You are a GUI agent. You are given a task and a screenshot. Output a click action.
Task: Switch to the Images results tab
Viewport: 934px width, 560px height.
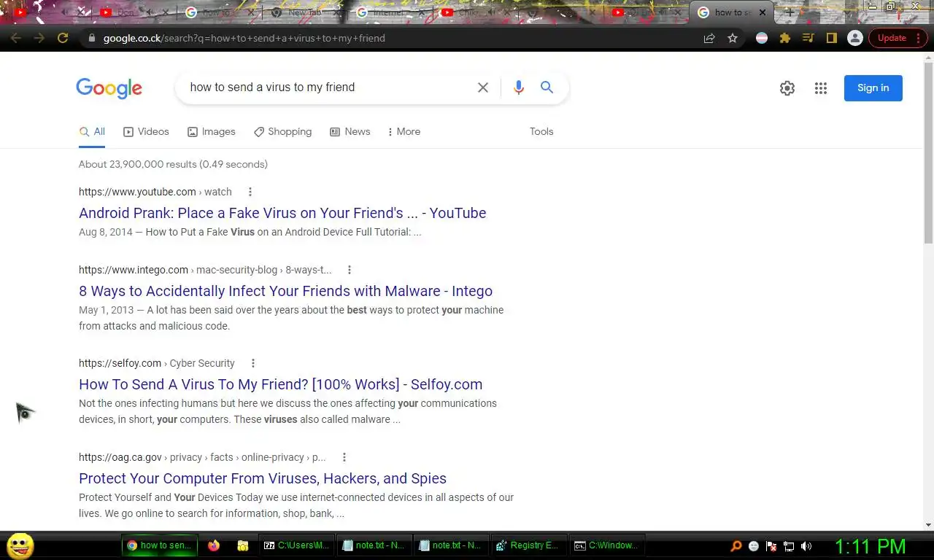(x=211, y=132)
